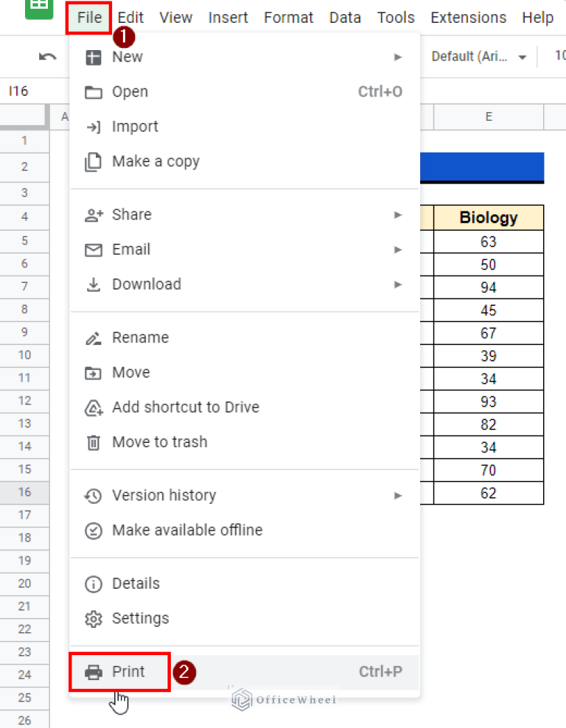Screen dimensions: 566x728
Task: Click the Google Sheets logo icon
Action: coord(39,6)
